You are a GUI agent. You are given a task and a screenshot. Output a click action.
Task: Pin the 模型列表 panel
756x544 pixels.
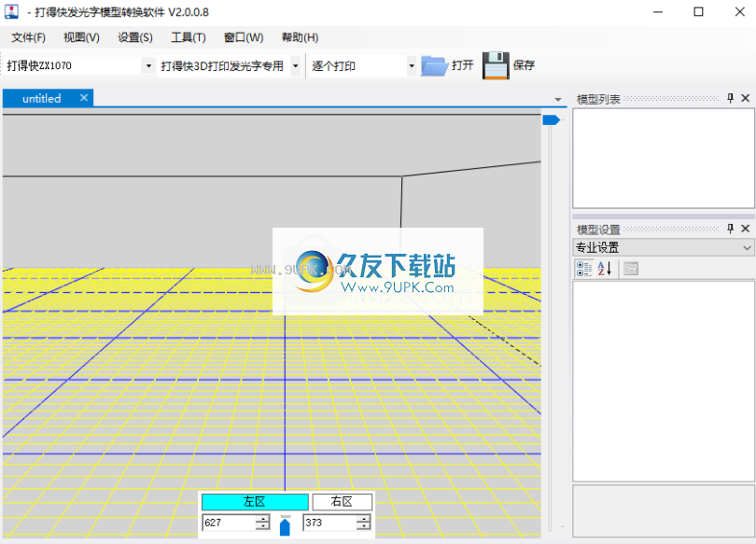731,98
